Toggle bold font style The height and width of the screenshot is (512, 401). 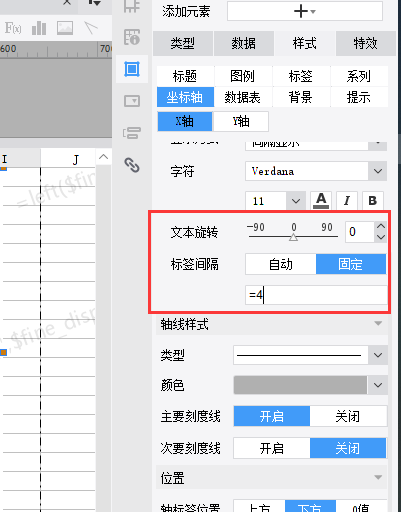pyautogui.click(x=373, y=201)
